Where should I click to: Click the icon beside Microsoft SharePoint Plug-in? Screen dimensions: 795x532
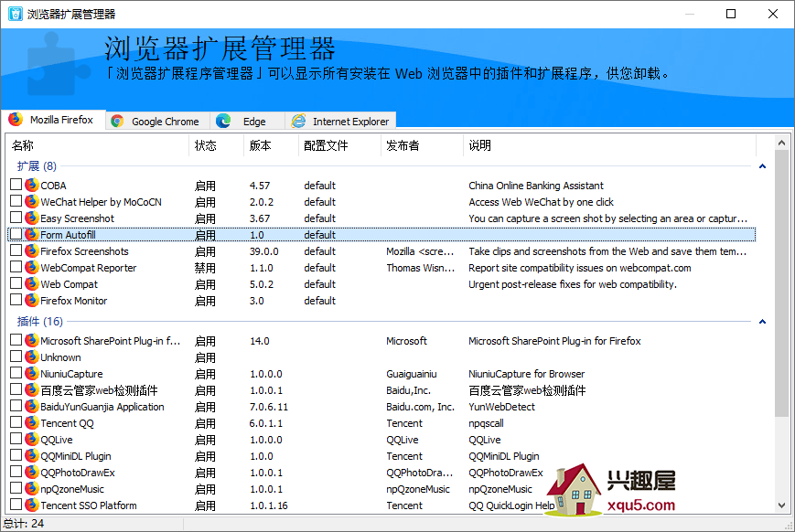click(31, 340)
